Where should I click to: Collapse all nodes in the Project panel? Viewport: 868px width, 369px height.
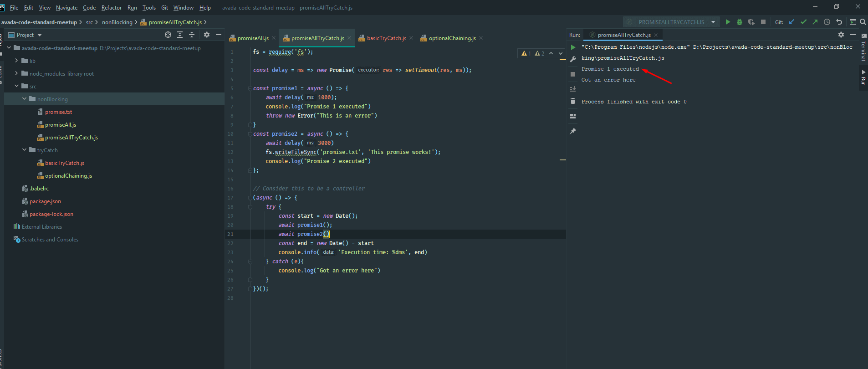192,35
